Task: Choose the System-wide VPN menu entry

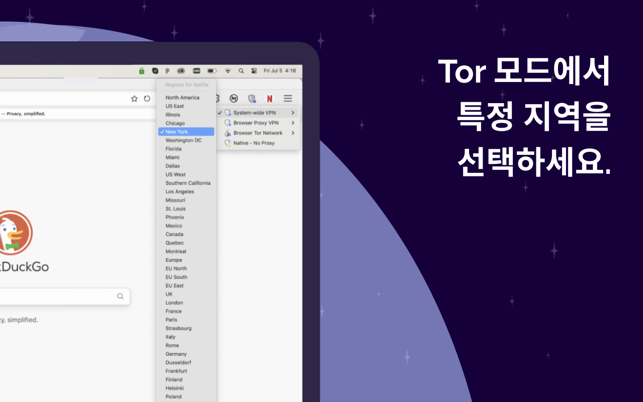Action: click(x=258, y=112)
